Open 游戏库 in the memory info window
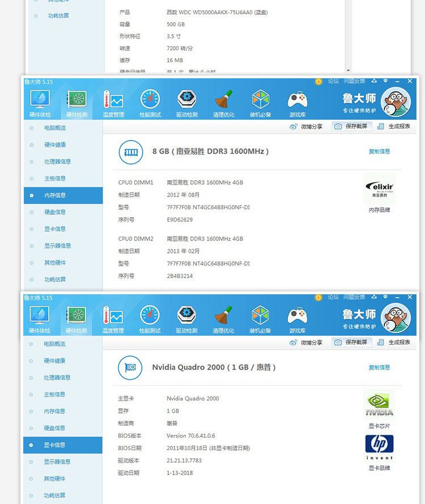Screen dimensions: 425x504 click(297, 104)
